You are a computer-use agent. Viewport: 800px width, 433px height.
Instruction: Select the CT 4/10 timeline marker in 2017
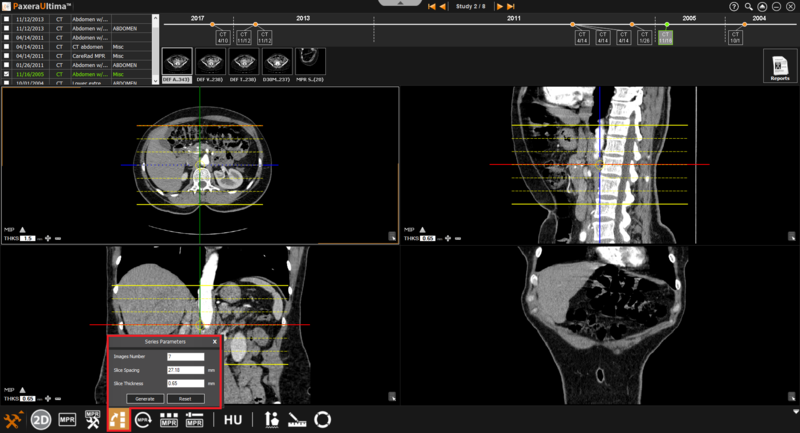[x=222, y=38]
